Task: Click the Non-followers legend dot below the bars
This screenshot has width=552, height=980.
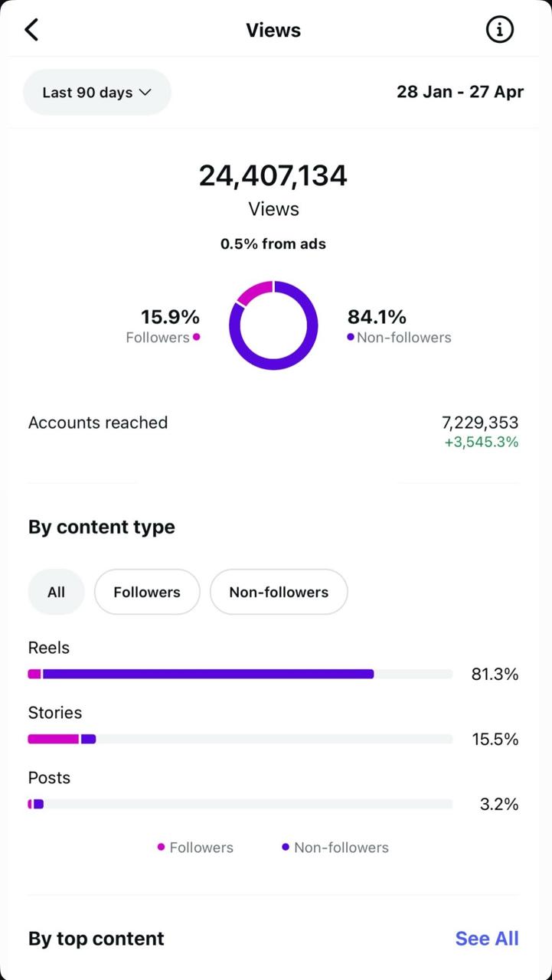Action: (286, 848)
